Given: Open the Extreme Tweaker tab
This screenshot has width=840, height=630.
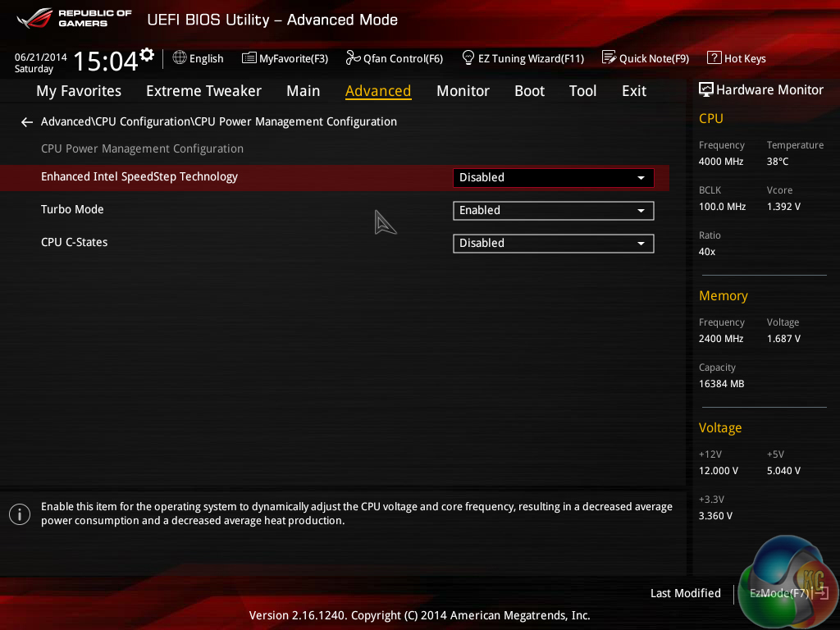Looking at the screenshot, I should [x=203, y=91].
